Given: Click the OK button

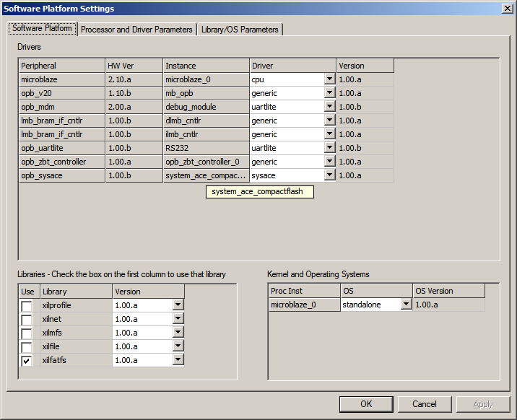Looking at the screenshot, I should pos(366,404).
